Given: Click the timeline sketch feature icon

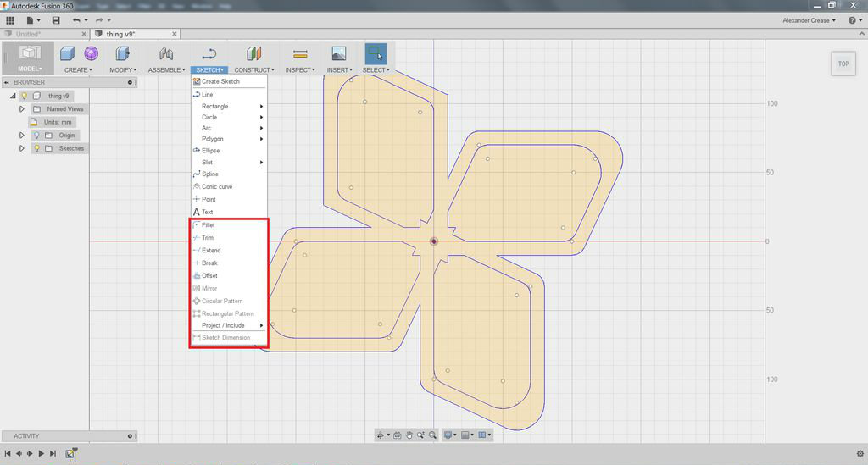Looking at the screenshot, I should (70, 453).
